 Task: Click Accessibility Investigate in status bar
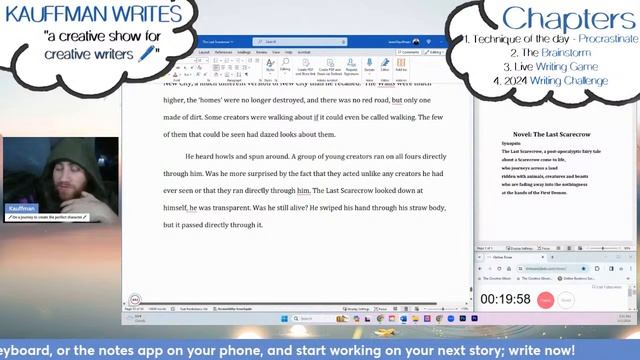click(233, 309)
